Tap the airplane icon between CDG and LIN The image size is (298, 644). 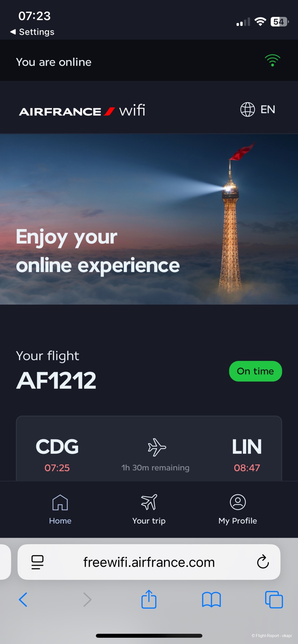(157, 447)
